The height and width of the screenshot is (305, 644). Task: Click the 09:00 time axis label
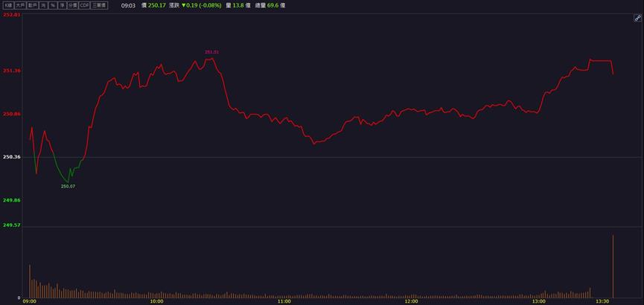click(x=30, y=302)
